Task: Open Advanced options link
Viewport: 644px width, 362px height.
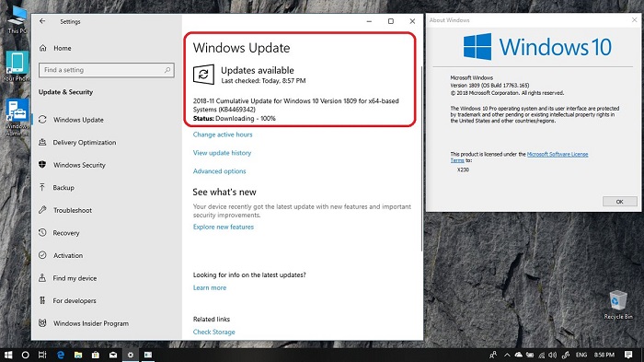Action: pos(219,171)
